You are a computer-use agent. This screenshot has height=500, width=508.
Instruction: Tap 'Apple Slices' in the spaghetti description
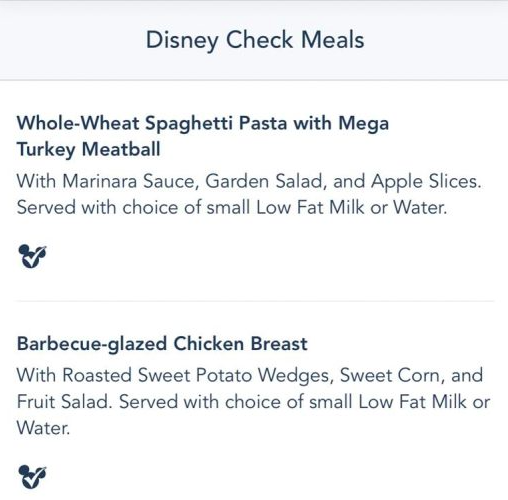pos(426,182)
